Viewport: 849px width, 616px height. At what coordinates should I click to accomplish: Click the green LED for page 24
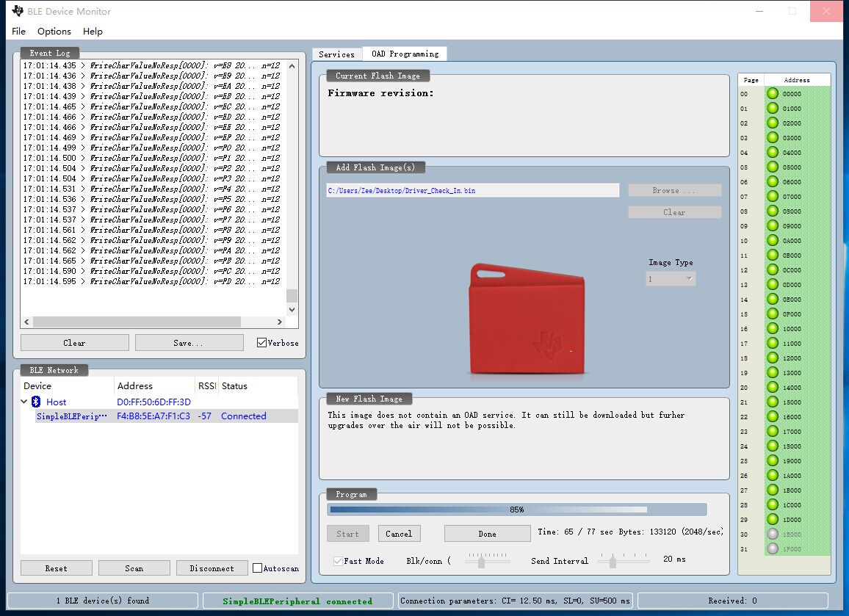(x=773, y=446)
